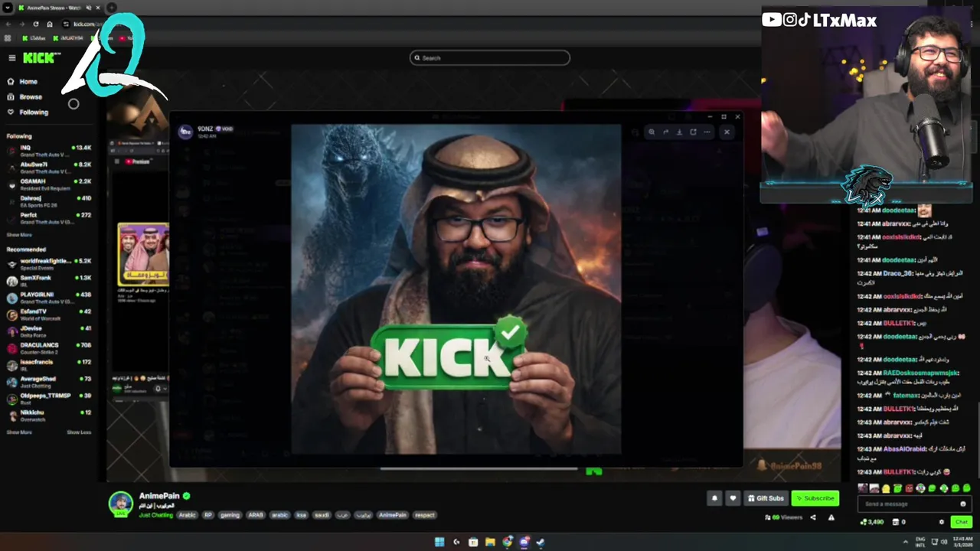980x551 pixels.
Task: Open recommended channel EsfandTV
Action: click(x=49, y=315)
